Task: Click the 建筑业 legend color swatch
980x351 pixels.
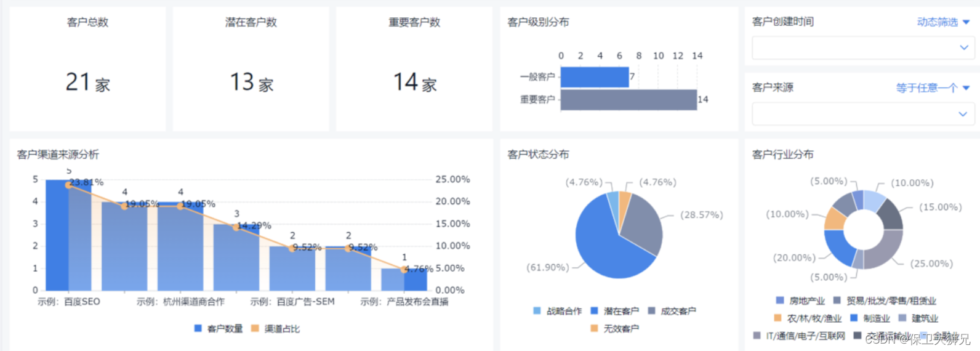Action: coord(902,318)
